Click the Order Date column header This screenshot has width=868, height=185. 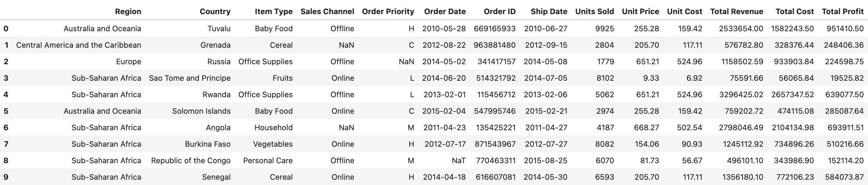click(445, 11)
